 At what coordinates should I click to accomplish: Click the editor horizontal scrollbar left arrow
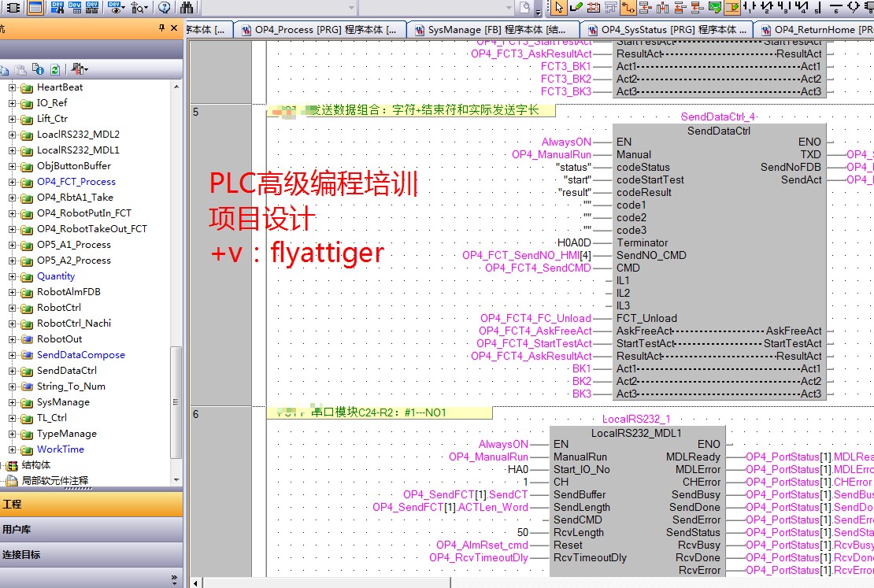(x=195, y=583)
